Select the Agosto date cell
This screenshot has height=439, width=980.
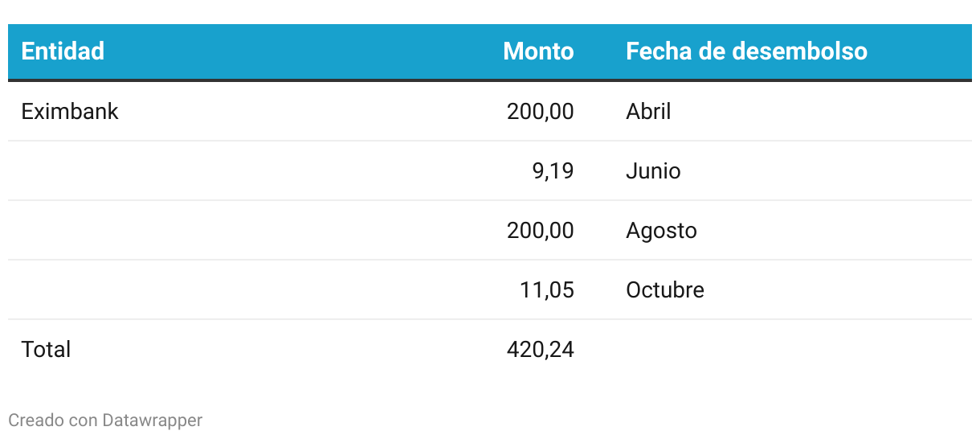pos(661,231)
